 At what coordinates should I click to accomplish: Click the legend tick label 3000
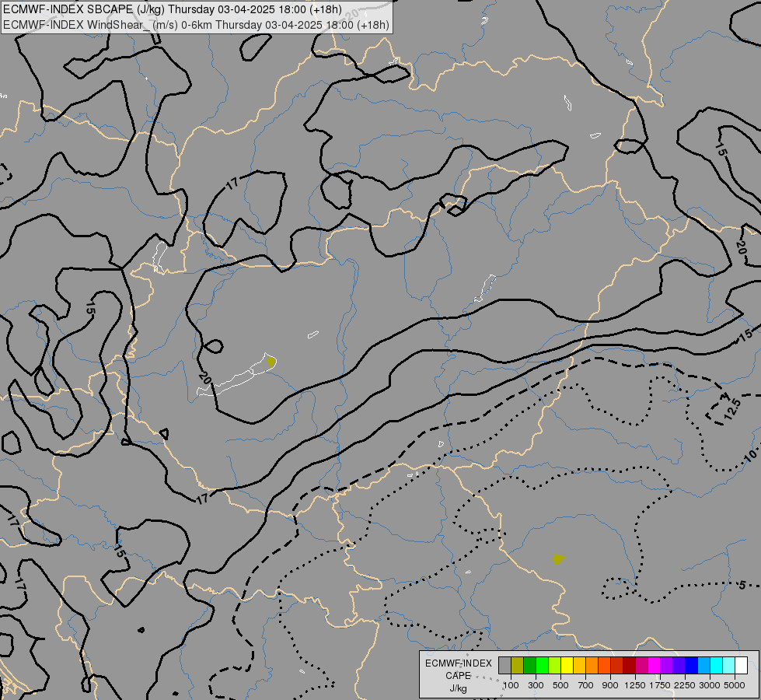coord(710,685)
